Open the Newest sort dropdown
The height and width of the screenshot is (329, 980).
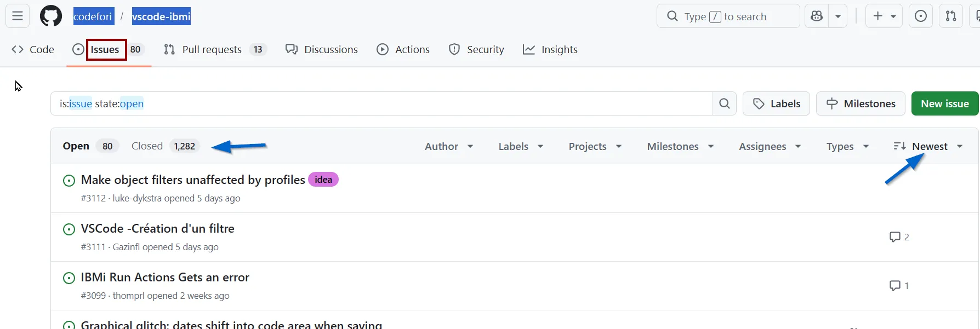click(928, 146)
